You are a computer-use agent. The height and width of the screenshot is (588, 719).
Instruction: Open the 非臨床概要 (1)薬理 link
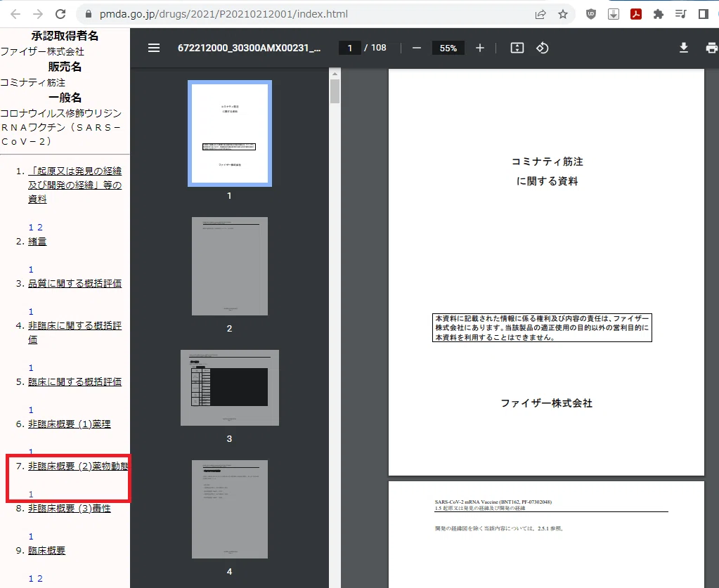[70, 424]
